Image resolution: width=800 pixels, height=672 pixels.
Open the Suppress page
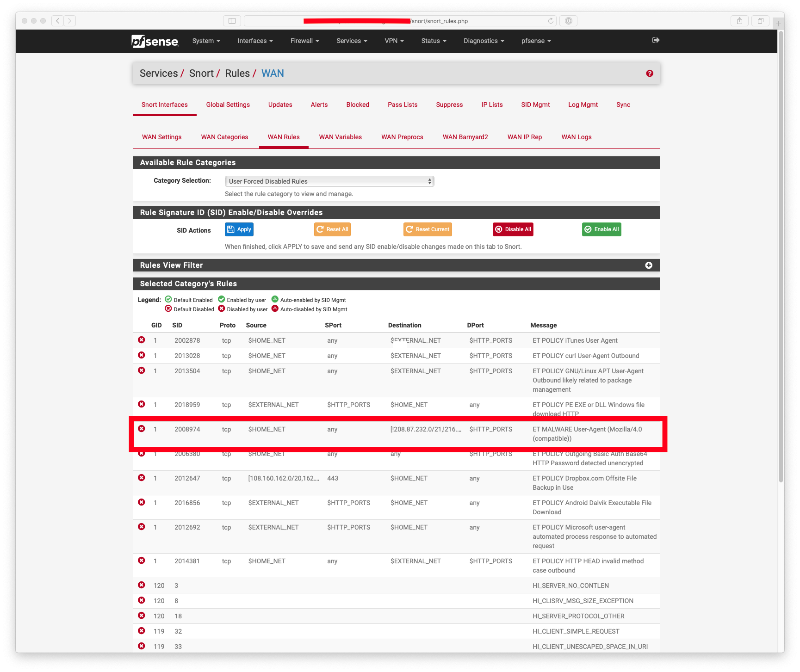tap(449, 105)
